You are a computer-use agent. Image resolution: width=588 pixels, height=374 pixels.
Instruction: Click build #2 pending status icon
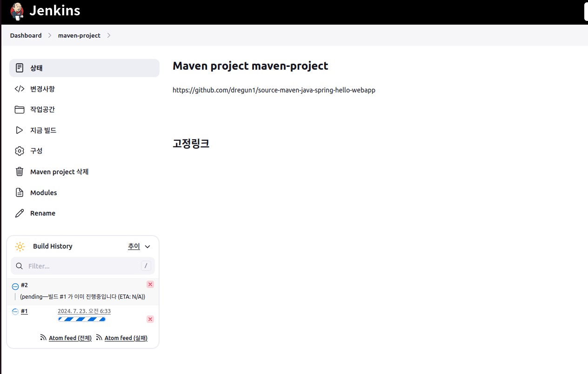tap(15, 287)
